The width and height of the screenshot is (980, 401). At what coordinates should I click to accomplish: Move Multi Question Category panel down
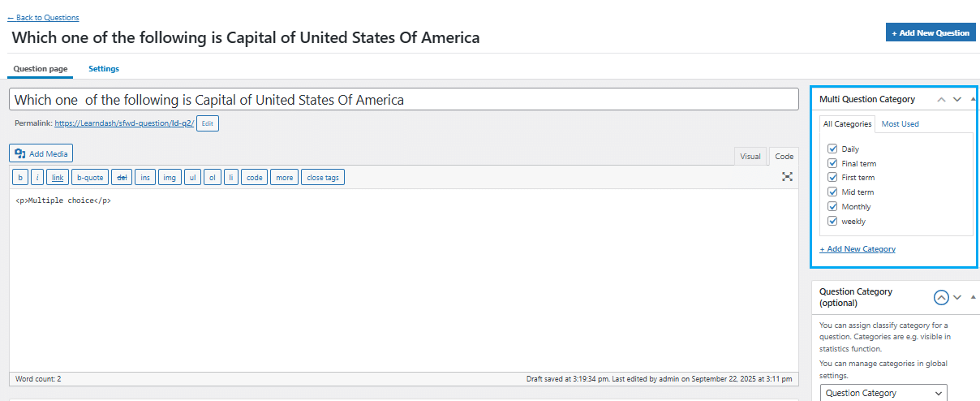tap(957, 99)
